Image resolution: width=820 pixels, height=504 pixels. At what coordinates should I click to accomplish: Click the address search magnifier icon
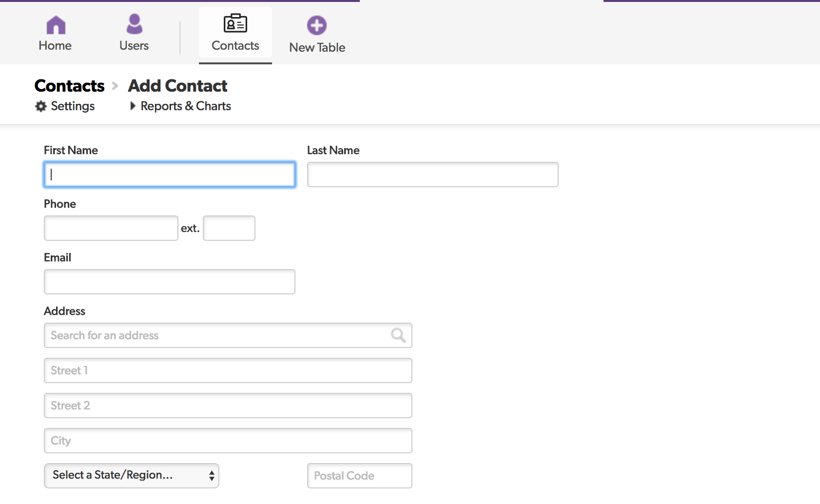[x=398, y=335]
